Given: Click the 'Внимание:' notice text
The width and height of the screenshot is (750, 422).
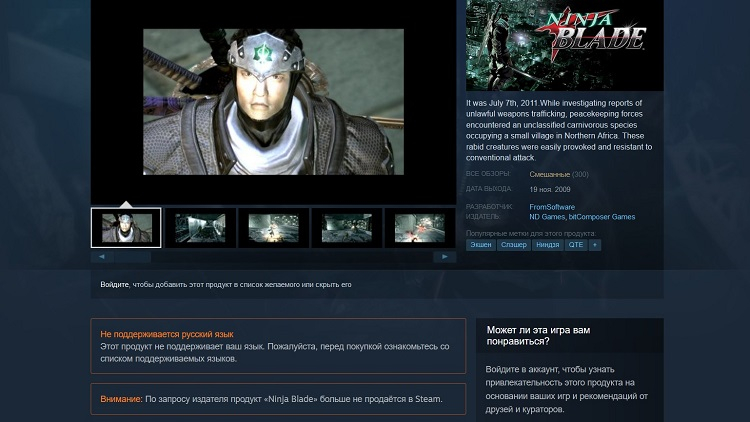Looking at the screenshot, I should (x=121, y=399).
